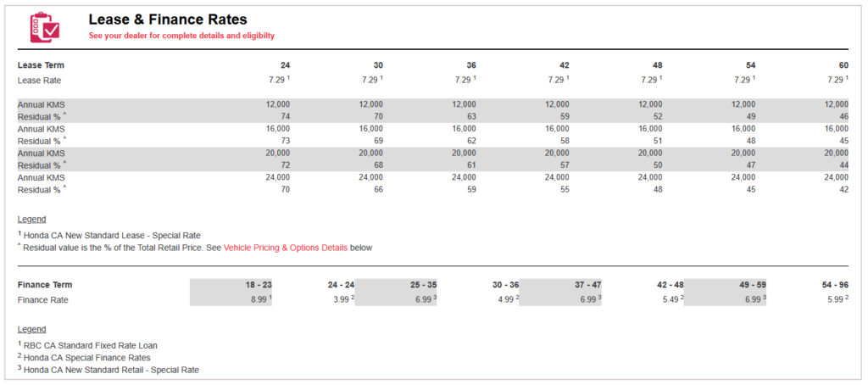This screenshot has width=868, height=385.
Task: Select the 42 lease term column header
Action: [x=564, y=64]
